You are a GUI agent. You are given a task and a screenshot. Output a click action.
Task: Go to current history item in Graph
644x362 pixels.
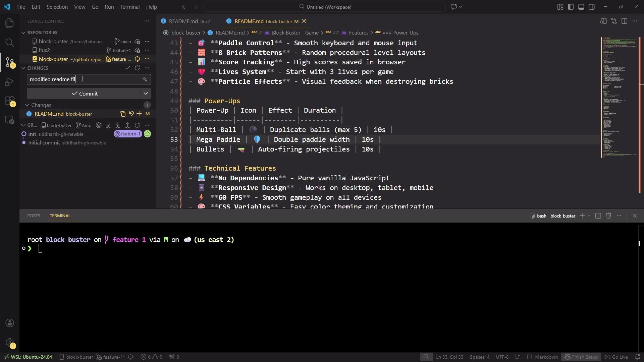[x=99, y=125]
